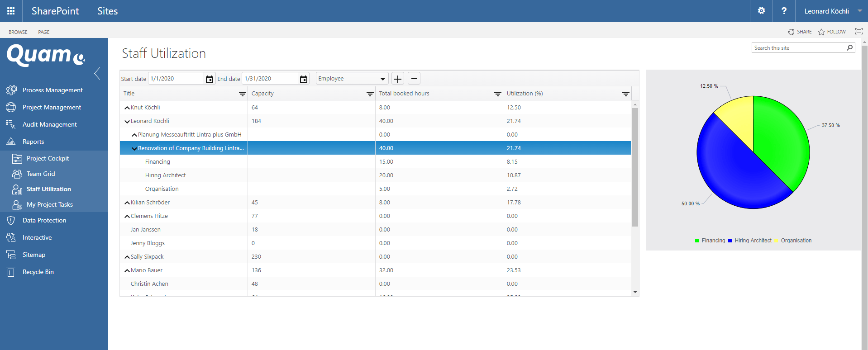868x350 pixels.
Task: Open the Start date calendar picker
Action: (210, 79)
